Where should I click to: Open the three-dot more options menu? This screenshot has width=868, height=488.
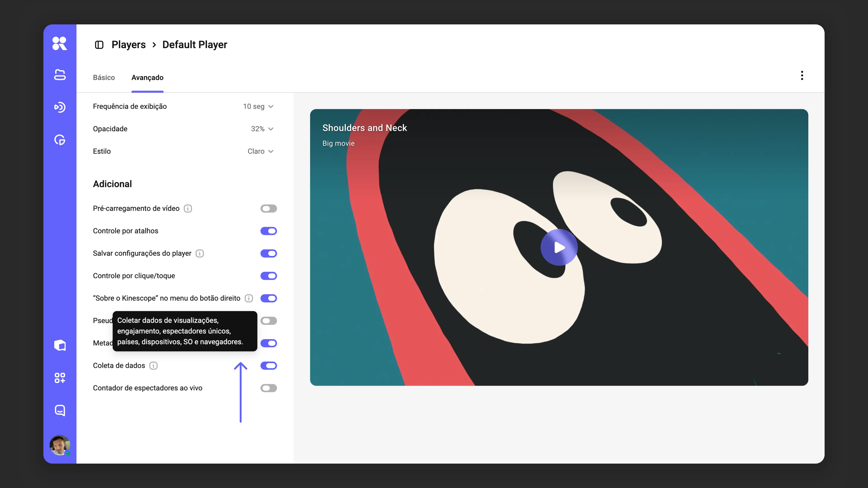(x=802, y=75)
